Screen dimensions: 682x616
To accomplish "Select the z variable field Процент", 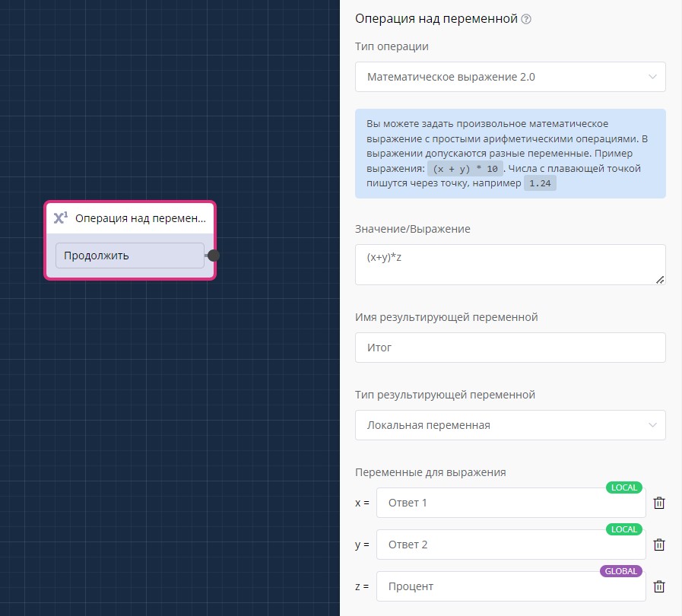I will (x=510, y=587).
